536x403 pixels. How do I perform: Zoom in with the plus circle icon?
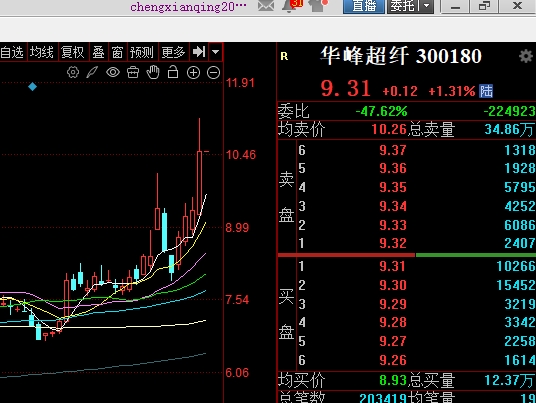point(193,72)
